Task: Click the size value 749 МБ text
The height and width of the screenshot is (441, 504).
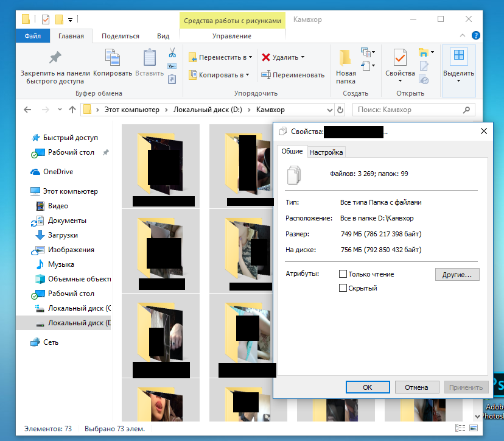Action: (x=381, y=234)
